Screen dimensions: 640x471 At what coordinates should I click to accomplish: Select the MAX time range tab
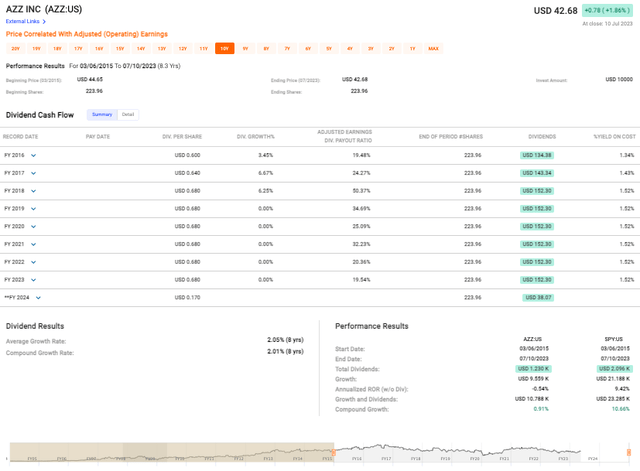pos(433,49)
